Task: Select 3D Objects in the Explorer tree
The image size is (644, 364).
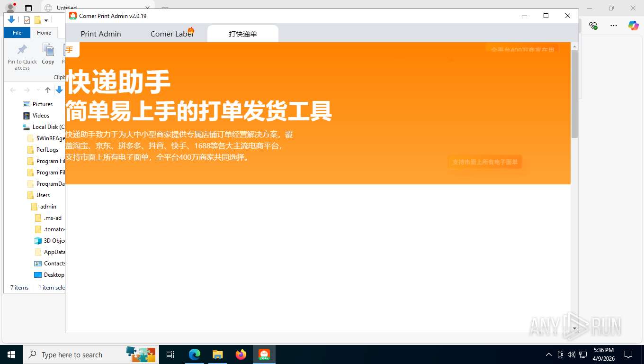Action: tap(50, 241)
